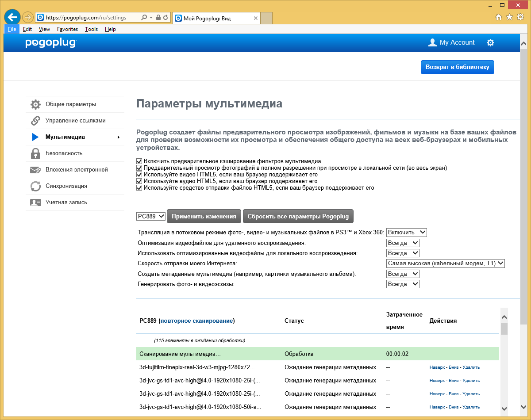Click the Pogoplug logo
This screenshot has width=531, height=420.
coord(50,43)
